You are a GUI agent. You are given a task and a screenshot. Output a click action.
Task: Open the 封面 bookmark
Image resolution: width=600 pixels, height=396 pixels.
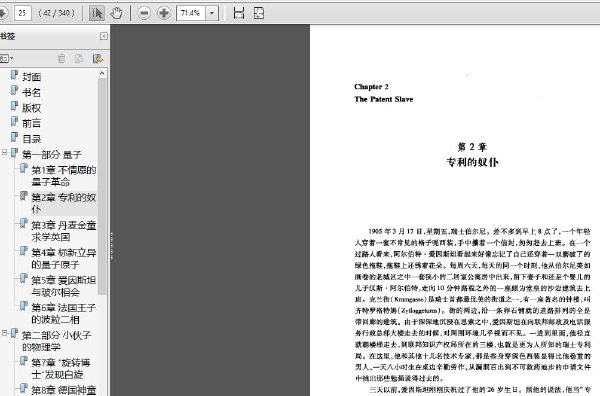[x=31, y=77]
